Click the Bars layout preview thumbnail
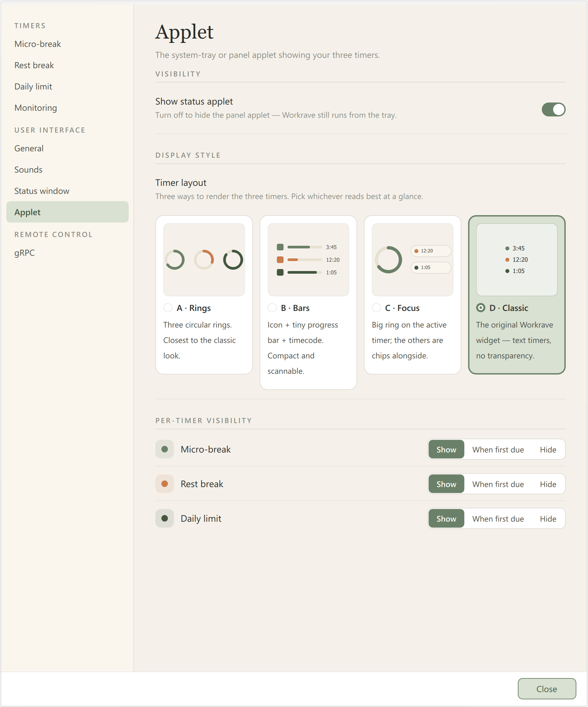Screen dimensions: 588x707 pos(308,260)
